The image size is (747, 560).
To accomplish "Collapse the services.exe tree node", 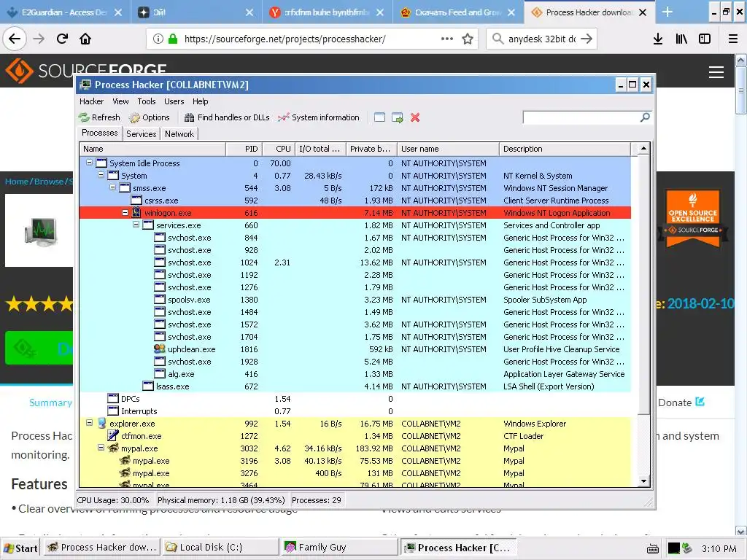I will [136, 225].
